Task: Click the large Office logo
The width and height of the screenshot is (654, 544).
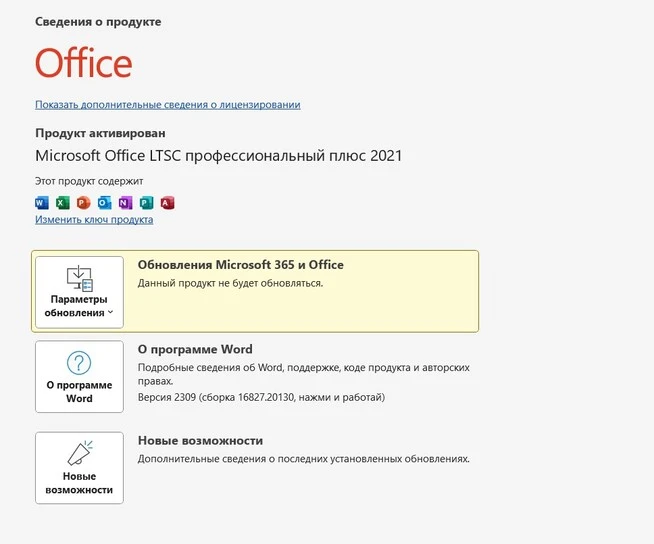Action: coord(83,63)
